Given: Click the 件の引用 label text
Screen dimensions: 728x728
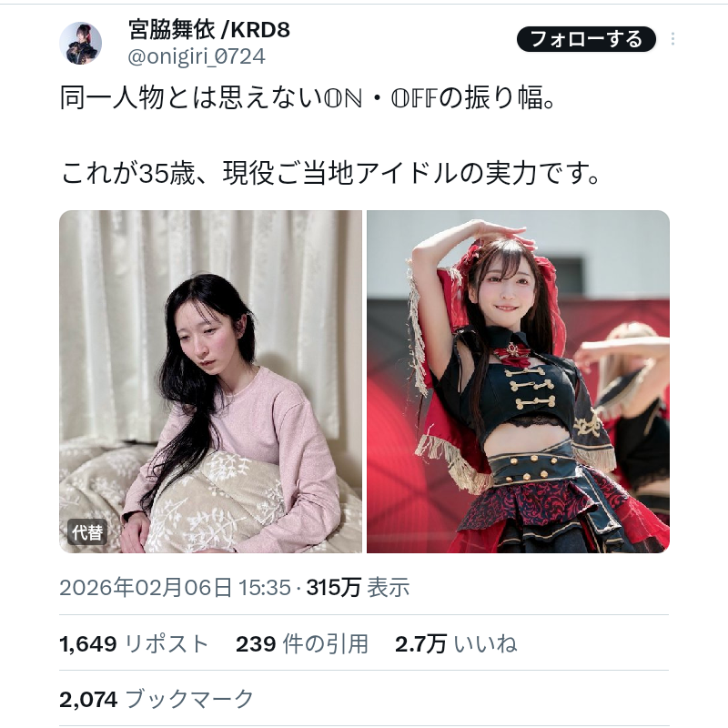Looking at the screenshot, I should point(326,644).
